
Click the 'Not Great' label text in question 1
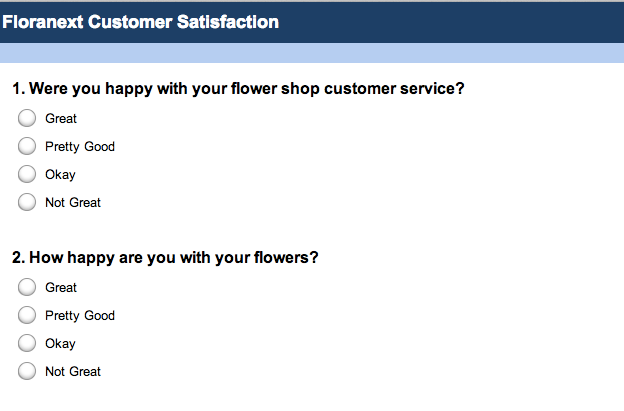tap(73, 203)
